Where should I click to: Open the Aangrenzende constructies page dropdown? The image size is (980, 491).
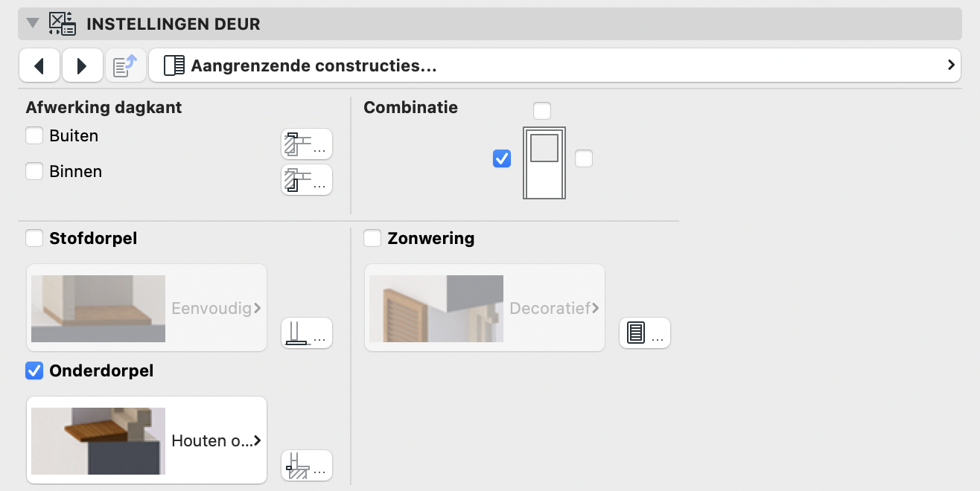tap(555, 65)
